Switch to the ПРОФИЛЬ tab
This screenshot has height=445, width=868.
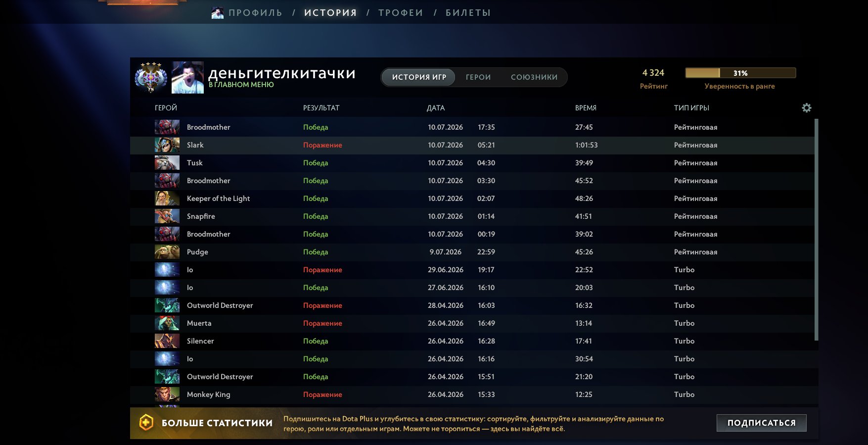255,13
